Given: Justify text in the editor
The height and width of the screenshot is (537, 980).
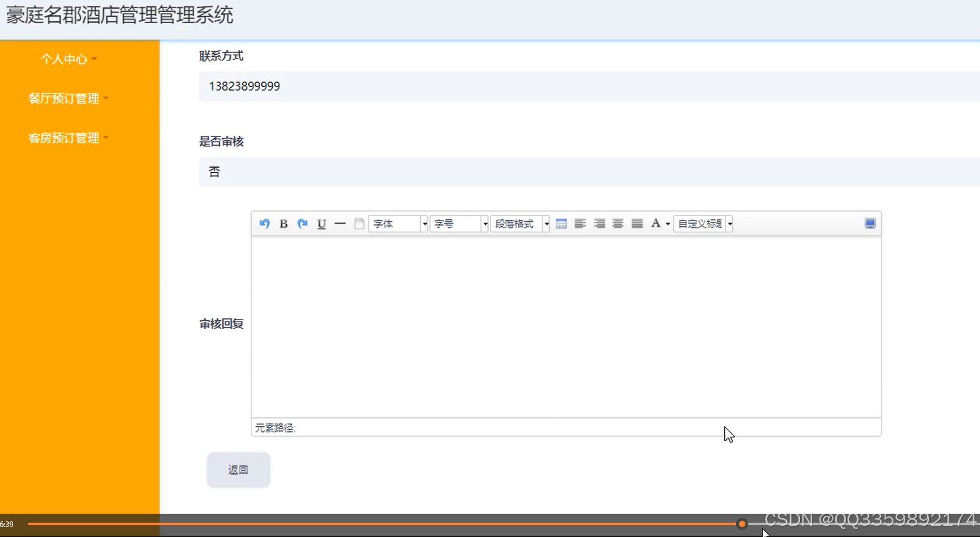Looking at the screenshot, I should click(x=637, y=224).
